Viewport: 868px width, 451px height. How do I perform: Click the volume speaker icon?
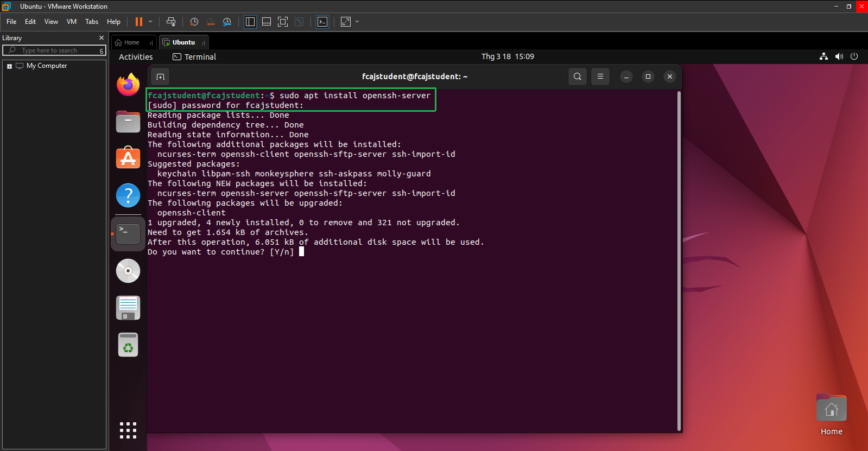click(x=839, y=56)
